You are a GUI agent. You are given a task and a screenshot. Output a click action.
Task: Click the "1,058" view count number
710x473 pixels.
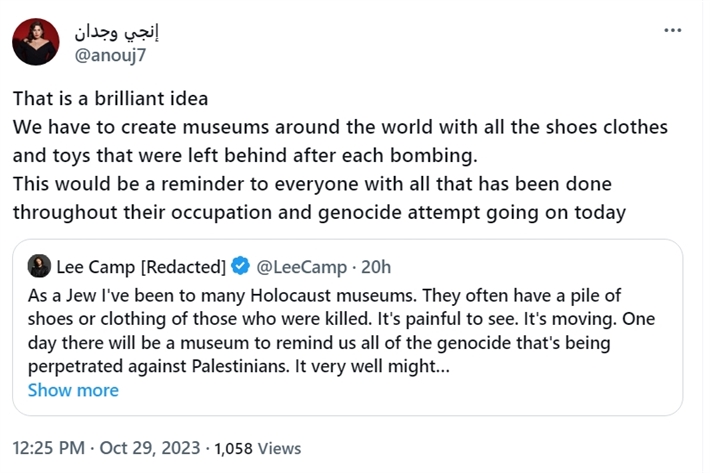point(235,449)
